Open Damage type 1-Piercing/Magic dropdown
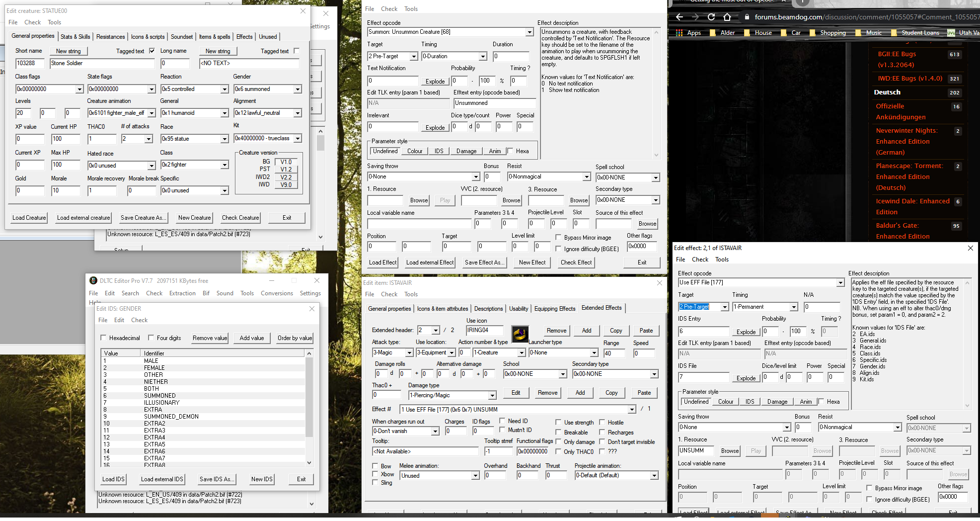This screenshot has height=521, width=980. pyautogui.click(x=452, y=395)
